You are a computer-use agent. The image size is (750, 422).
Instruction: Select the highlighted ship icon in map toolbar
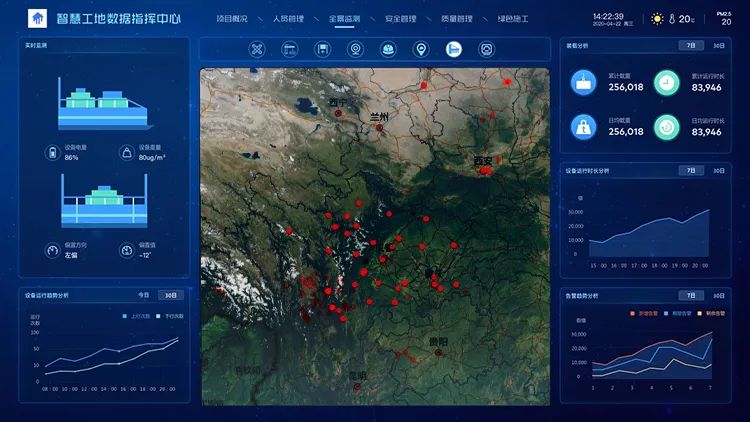tap(453, 49)
